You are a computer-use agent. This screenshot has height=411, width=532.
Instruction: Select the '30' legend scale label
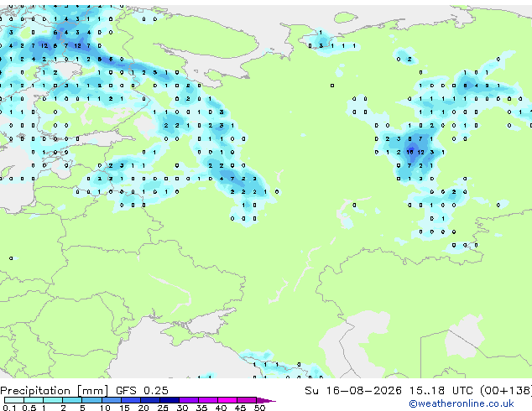point(183,408)
